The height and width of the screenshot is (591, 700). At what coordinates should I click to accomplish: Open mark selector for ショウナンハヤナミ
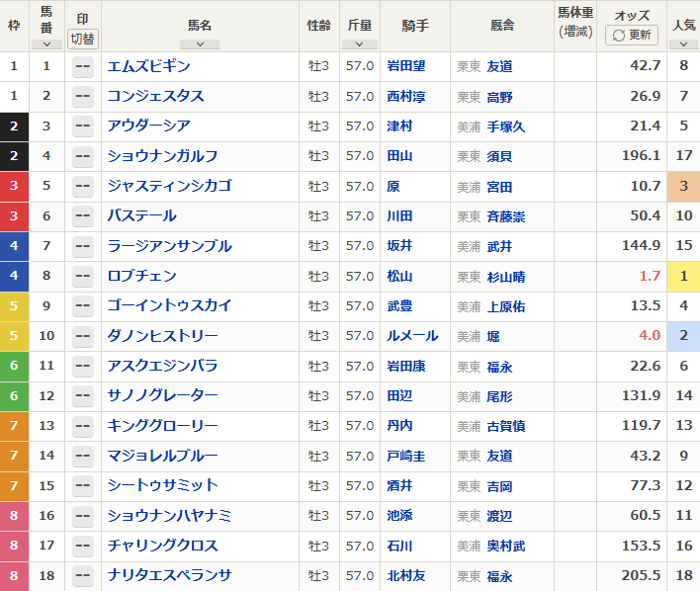83,515
